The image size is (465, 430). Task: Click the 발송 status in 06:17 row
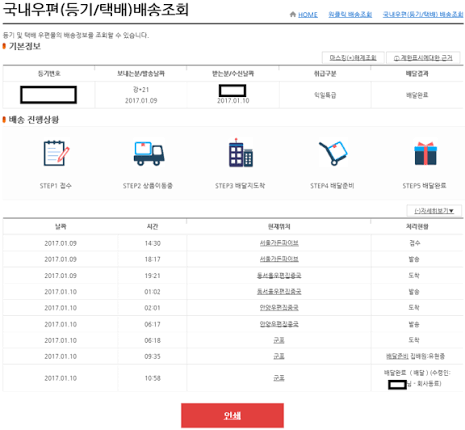pyautogui.click(x=414, y=324)
